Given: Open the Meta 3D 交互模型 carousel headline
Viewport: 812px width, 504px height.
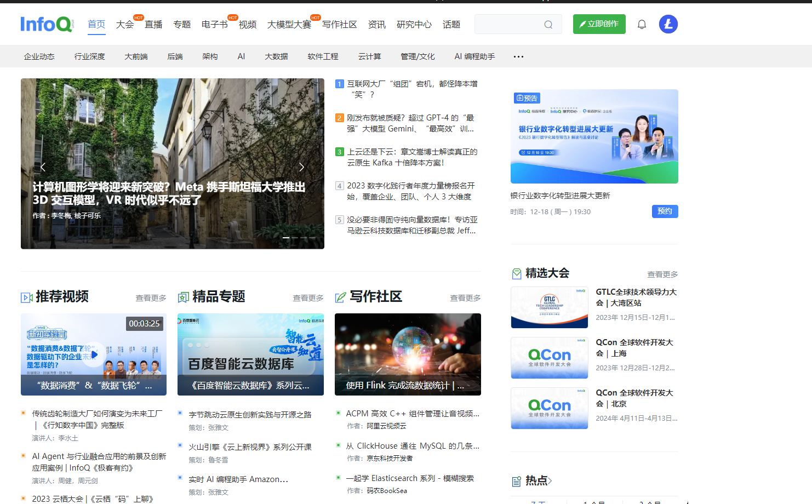Looking at the screenshot, I should (x=169, y=193).
